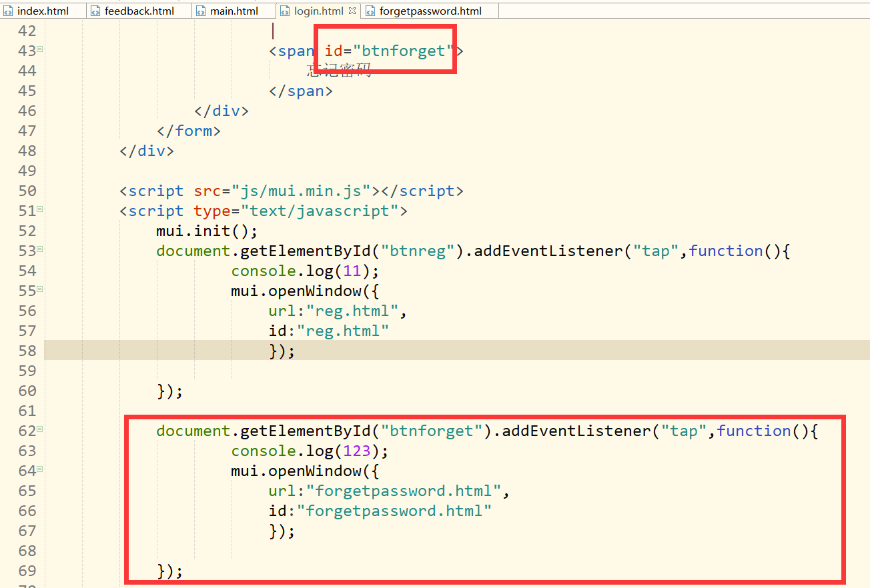The image size is (870, 588).
Task: Collapse the span block at line 43
Action: [x=41, y=49]
